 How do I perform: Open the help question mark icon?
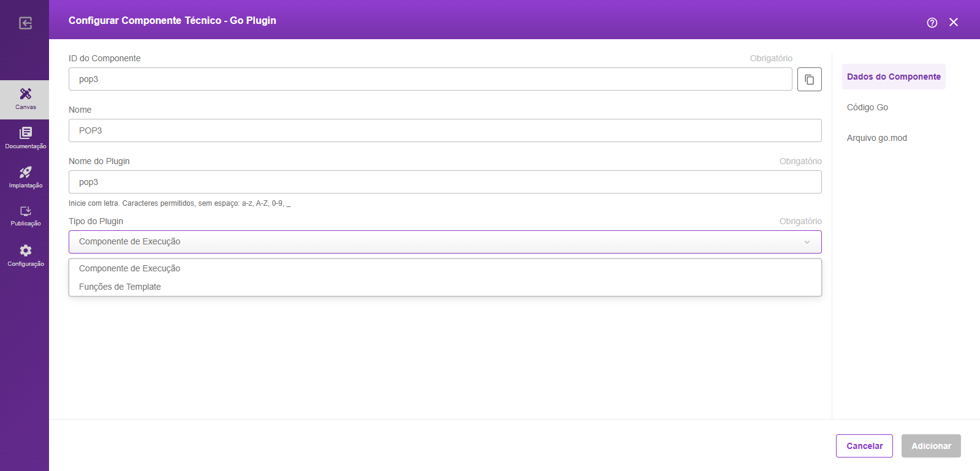pos(932,23)
